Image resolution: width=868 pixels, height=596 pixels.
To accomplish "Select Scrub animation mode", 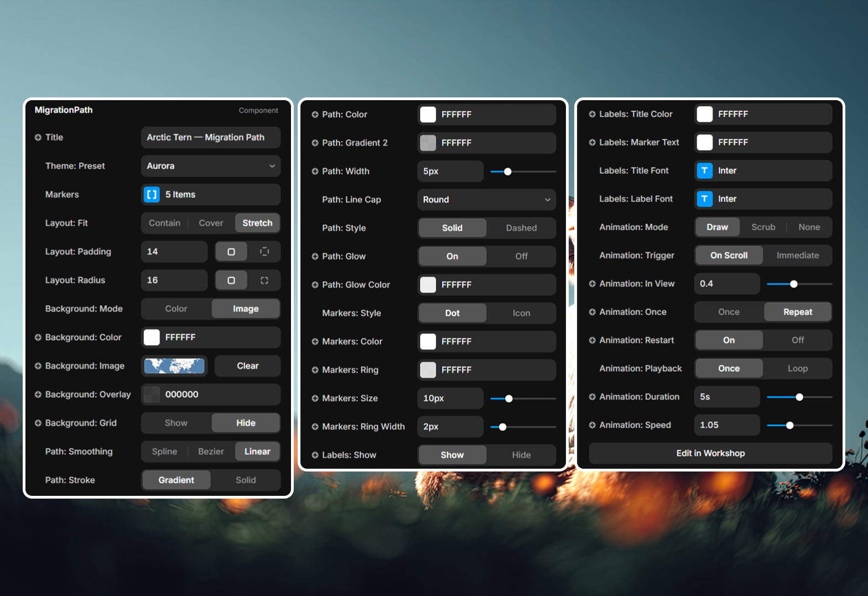I will (x=763, y=227).
